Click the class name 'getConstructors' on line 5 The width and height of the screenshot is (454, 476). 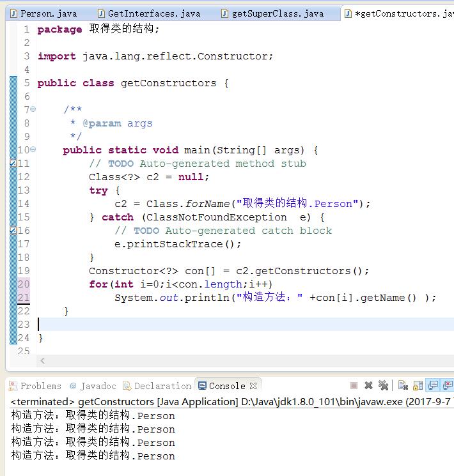(168, 83)
